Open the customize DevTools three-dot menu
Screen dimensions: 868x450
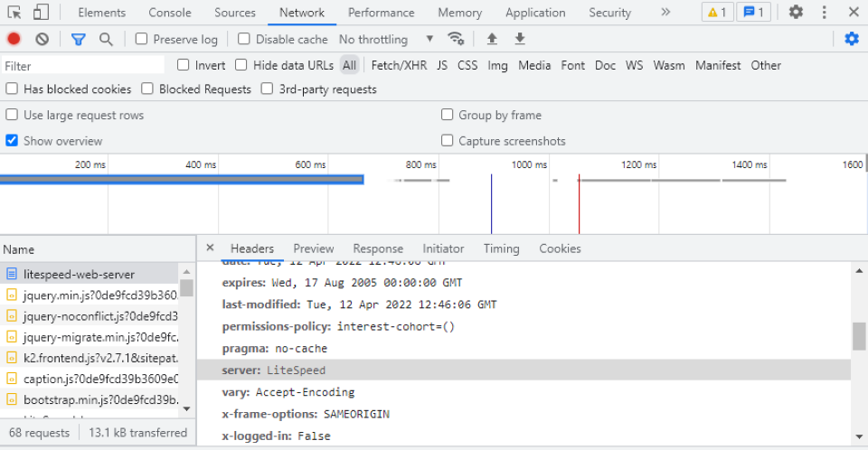pyautogui.click(x=825, y=13)
